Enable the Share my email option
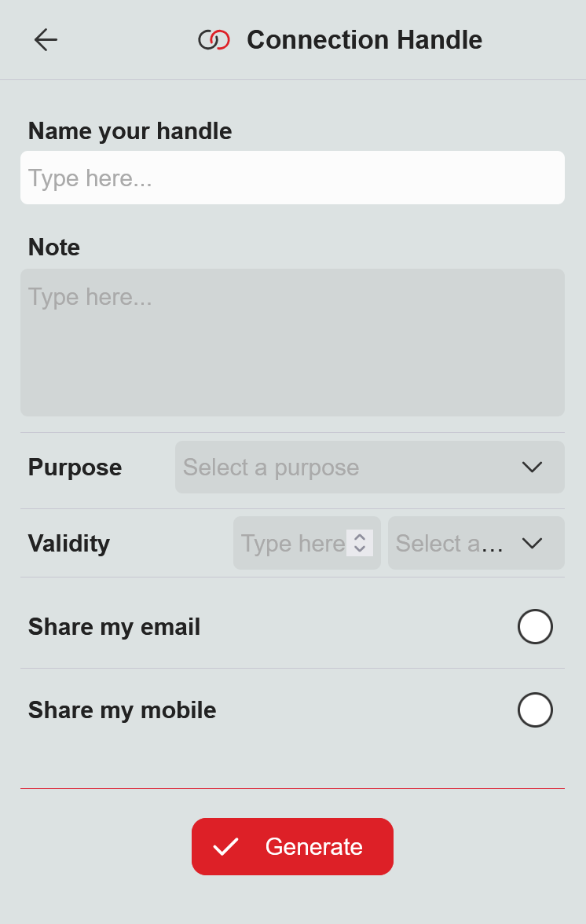The width and height of the screenshot is (586, 924). point(535,626)
